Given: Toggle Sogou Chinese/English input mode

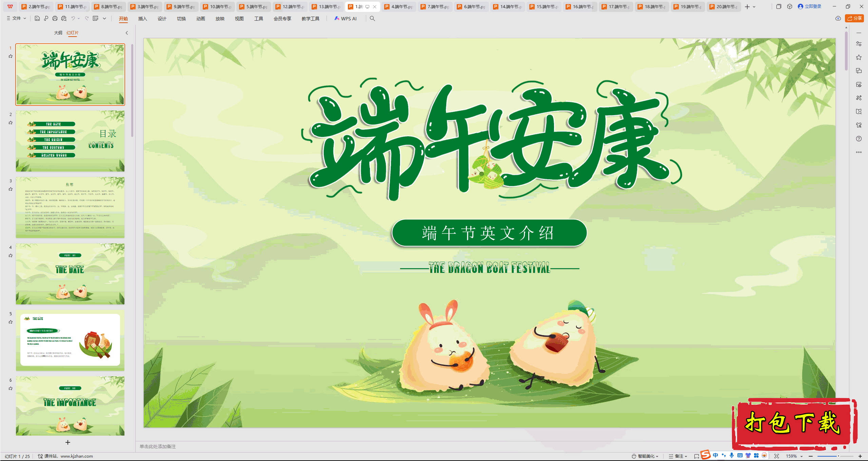Looking at the screenshot, I should coord(715,456).
